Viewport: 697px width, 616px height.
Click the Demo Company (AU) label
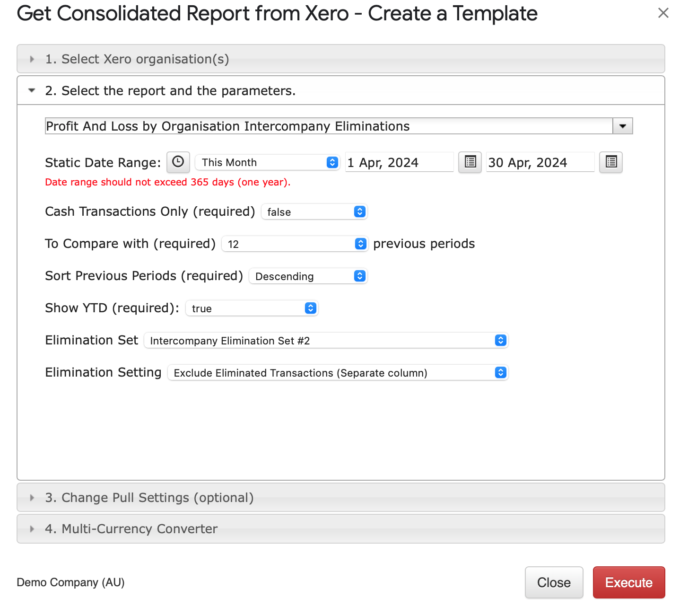pos(70,582)
